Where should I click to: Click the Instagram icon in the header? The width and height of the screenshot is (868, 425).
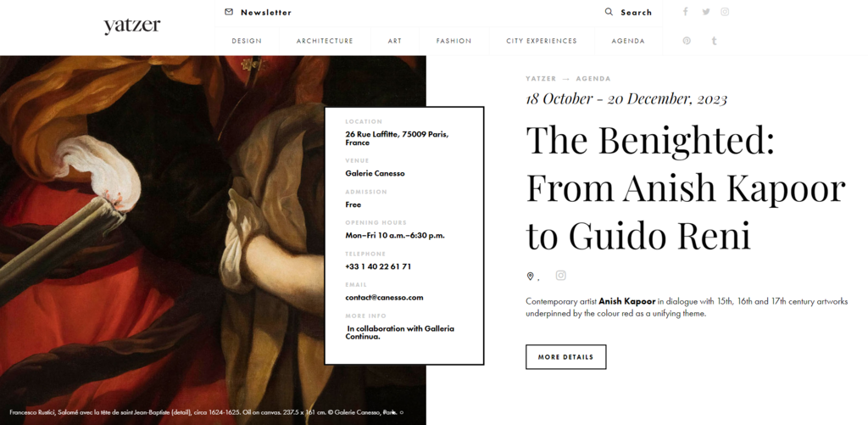[x=725, y=12]
